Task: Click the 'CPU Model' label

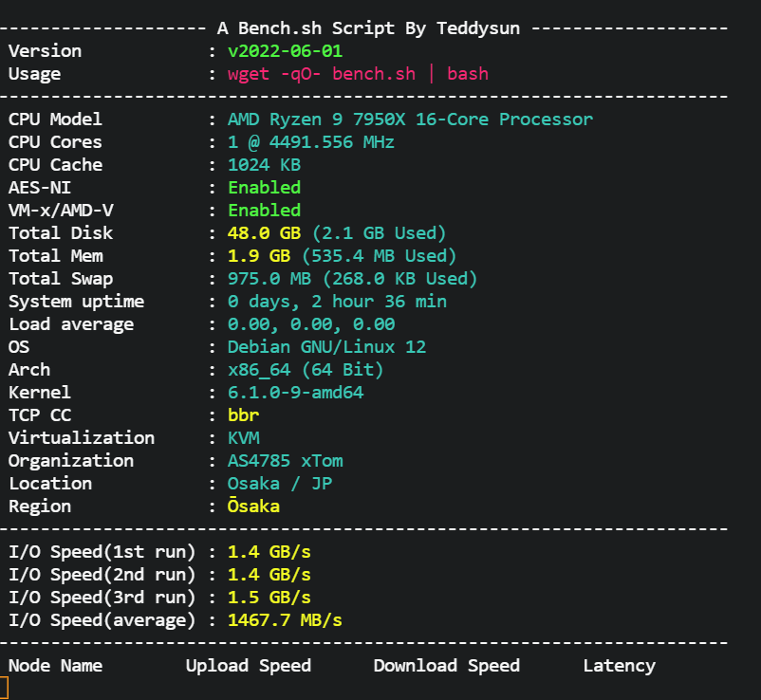Action: (x=55, y=120)
